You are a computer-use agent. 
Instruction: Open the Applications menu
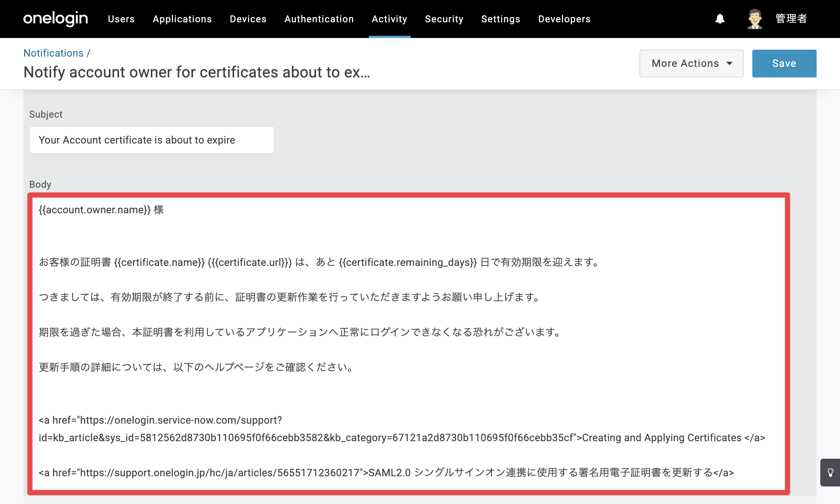click(182, 19)
